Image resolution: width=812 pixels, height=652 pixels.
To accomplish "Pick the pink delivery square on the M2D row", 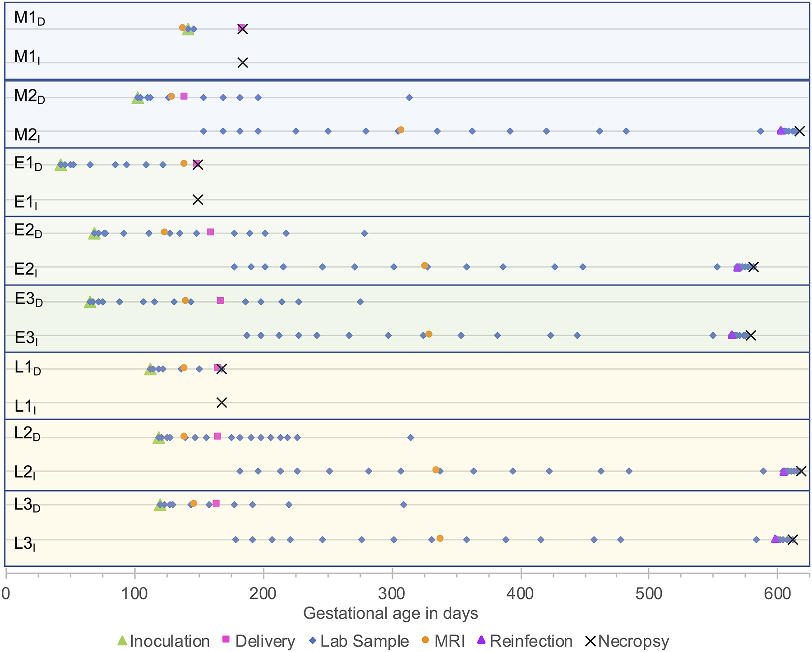I will [x=184, y=96].
